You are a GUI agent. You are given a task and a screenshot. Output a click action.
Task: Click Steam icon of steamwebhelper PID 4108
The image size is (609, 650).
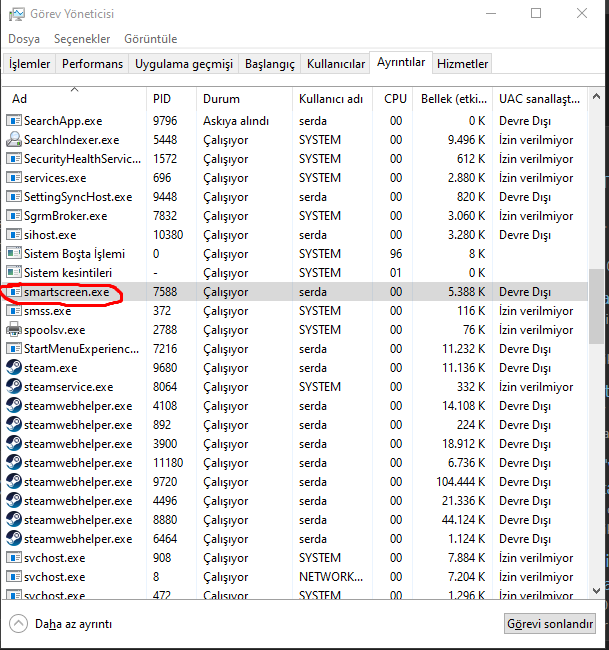click(x=14, y=406)
